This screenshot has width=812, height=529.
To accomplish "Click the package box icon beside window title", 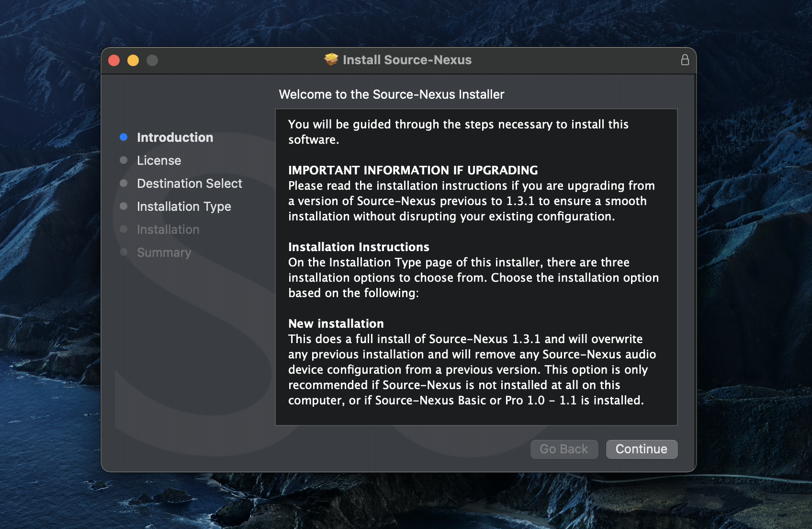I will [x=331, y=59].
